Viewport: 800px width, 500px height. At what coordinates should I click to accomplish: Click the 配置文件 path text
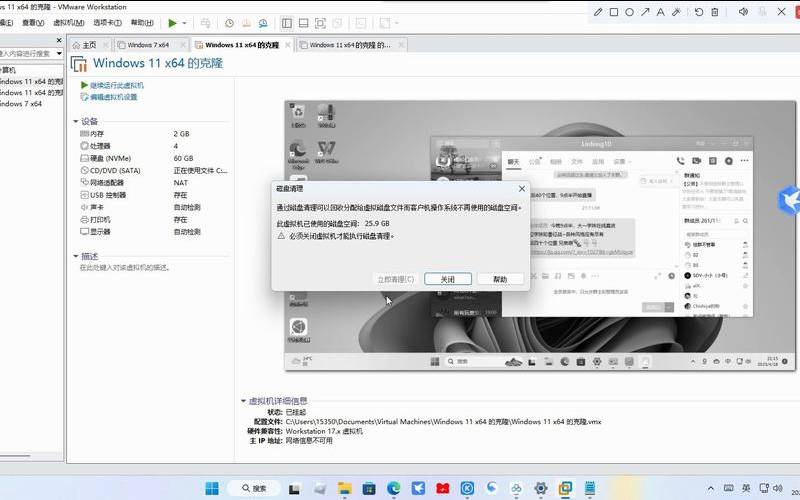click(443, 422)
